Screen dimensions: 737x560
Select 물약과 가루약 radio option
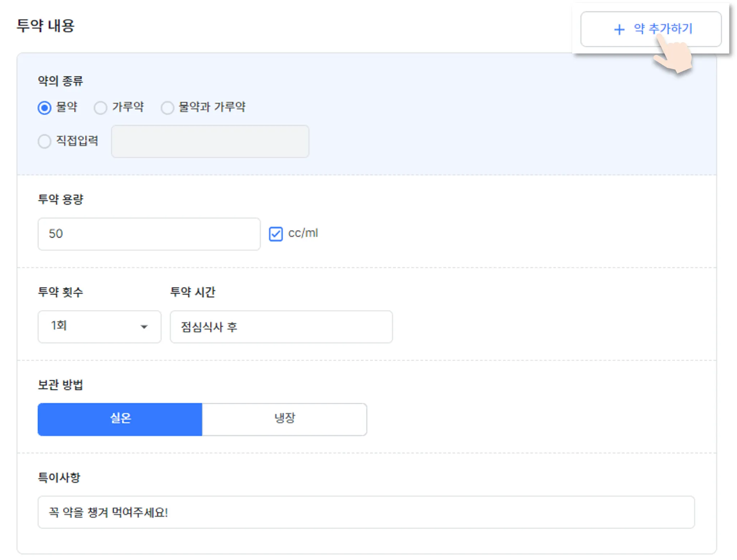[x=167, y=108]
